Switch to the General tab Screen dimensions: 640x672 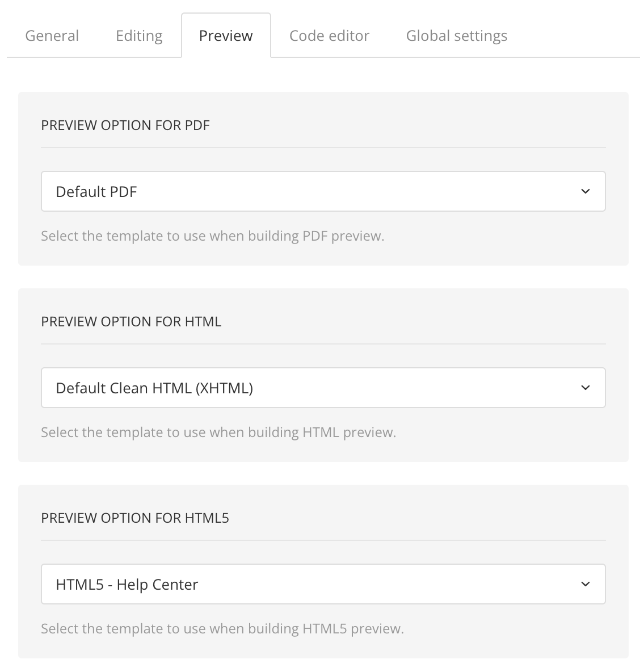51,35
